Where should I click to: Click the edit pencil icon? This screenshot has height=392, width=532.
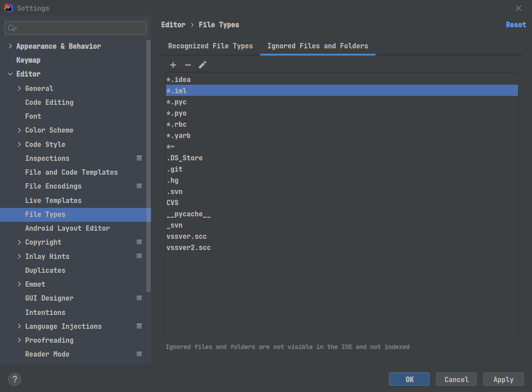[x=203, y=65]
